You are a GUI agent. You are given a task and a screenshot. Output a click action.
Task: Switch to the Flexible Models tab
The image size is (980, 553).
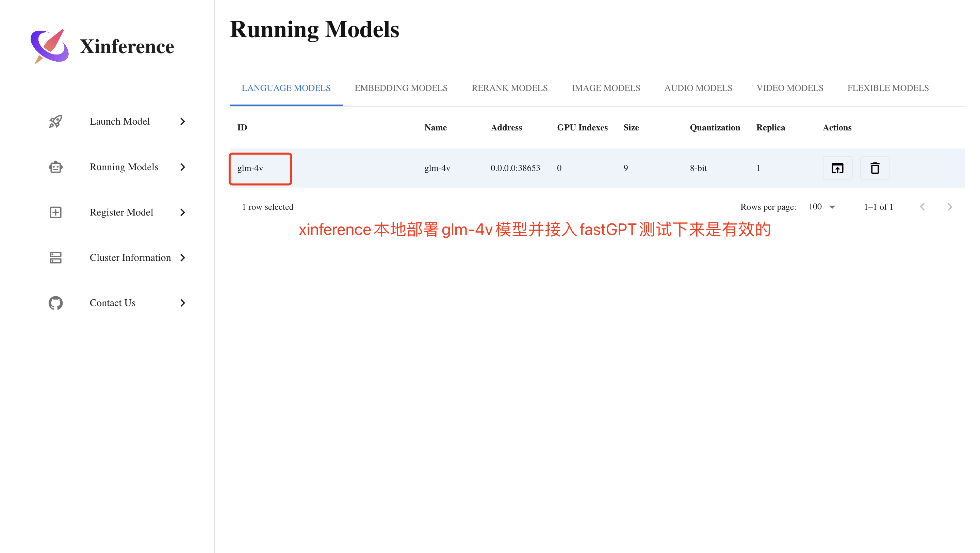click(888, 88)
